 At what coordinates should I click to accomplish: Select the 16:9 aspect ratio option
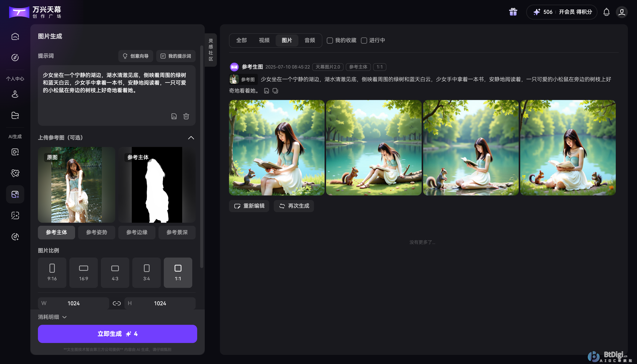tap(83, 273)
